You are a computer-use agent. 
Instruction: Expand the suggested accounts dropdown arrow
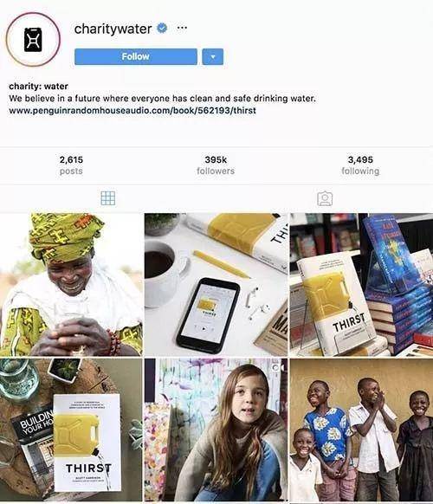click(212, 56)
